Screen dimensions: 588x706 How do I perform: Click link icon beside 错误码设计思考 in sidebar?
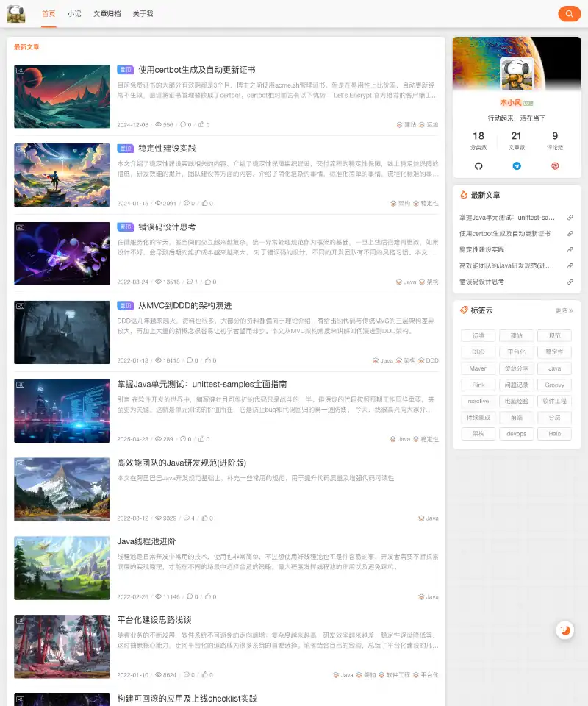570,282
